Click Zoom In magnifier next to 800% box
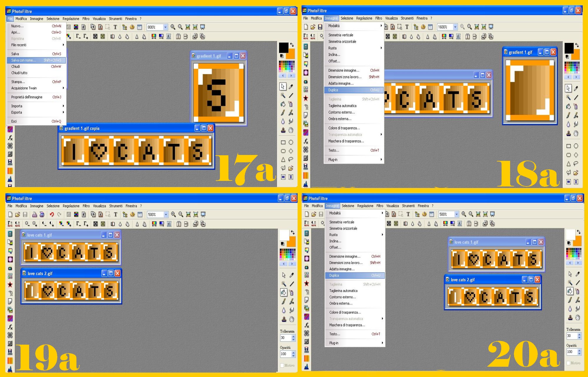588x377 pixels. pos(173,27)
